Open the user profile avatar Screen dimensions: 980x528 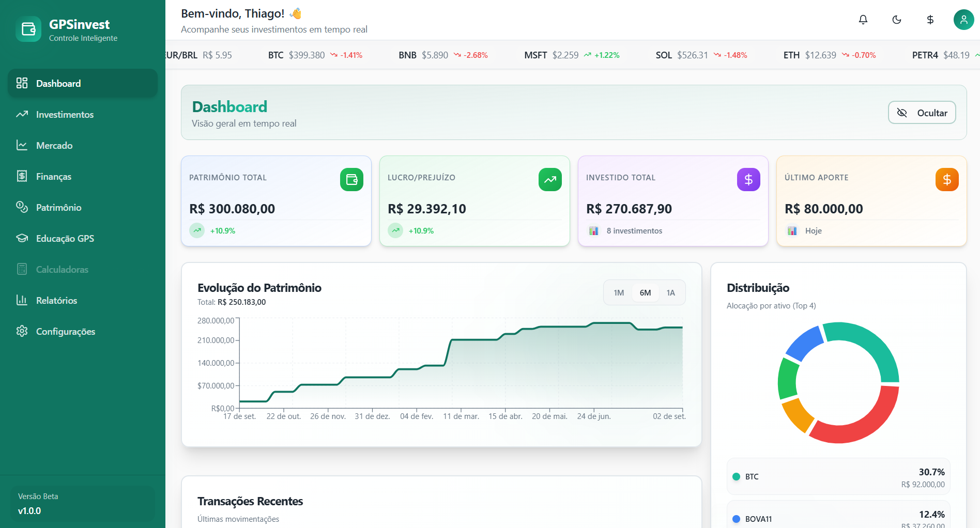click(x=963, y=20)
